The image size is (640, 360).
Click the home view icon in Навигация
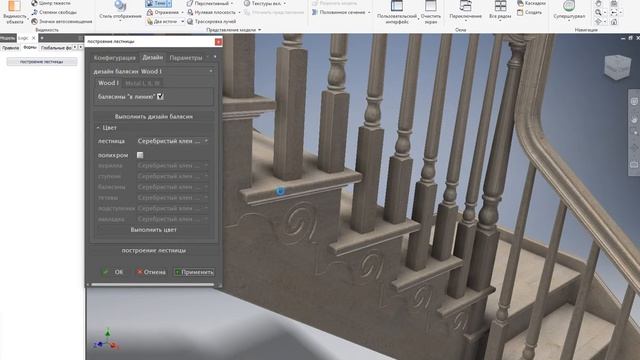pyautogui.click(x=614, y=21)
